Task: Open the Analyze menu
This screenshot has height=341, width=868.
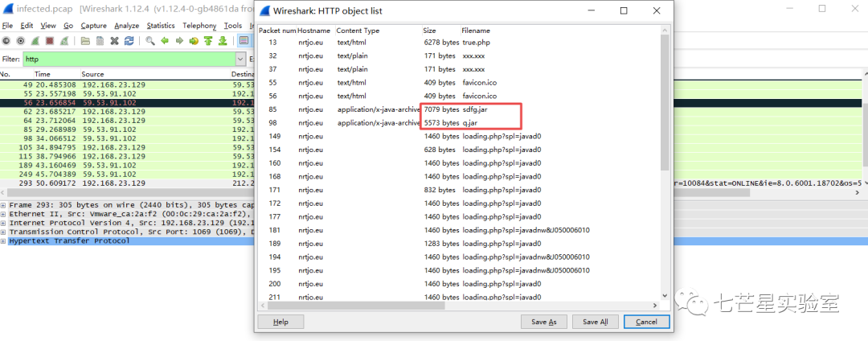Action: tap(126, 26)
